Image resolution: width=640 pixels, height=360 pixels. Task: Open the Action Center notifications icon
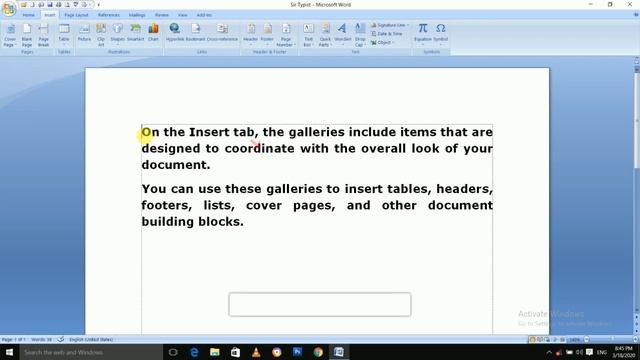[x=589, y=352]
